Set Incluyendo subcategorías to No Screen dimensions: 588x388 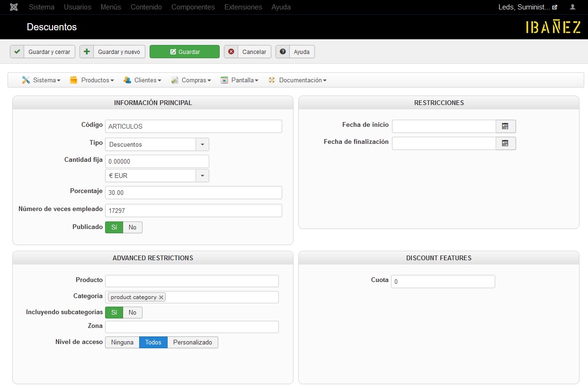click(x=133, y=312)
